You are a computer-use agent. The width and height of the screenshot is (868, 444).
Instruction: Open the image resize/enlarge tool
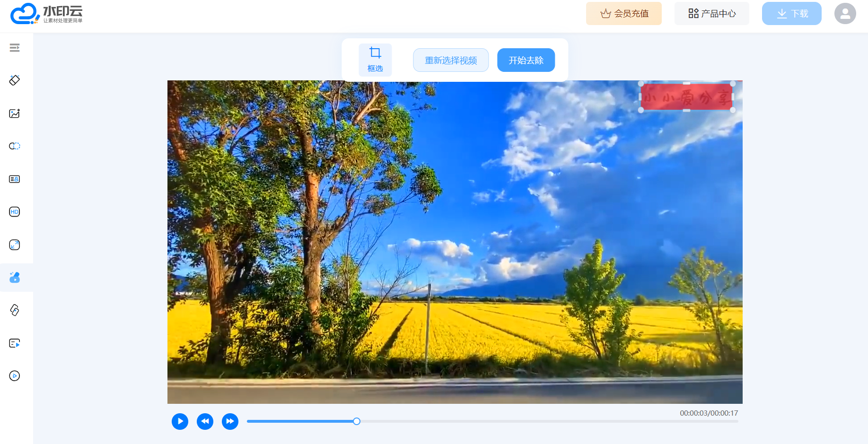(15, 245)
